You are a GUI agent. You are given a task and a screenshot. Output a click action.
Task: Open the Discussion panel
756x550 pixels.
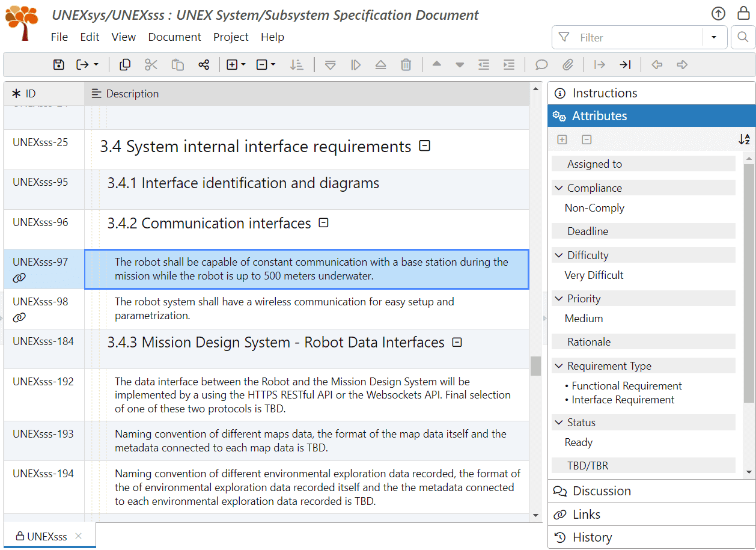tap(651, 491)
